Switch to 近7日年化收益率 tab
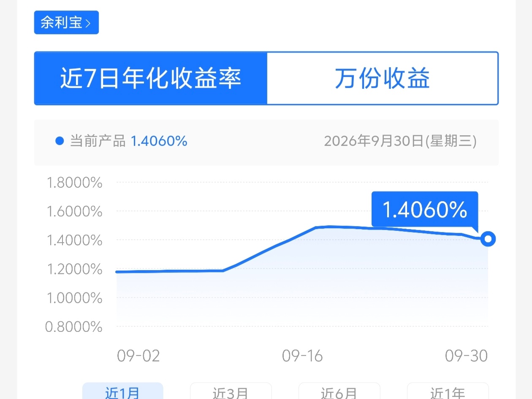Viewport: 532px width, 399px height. tap(151, 78)
